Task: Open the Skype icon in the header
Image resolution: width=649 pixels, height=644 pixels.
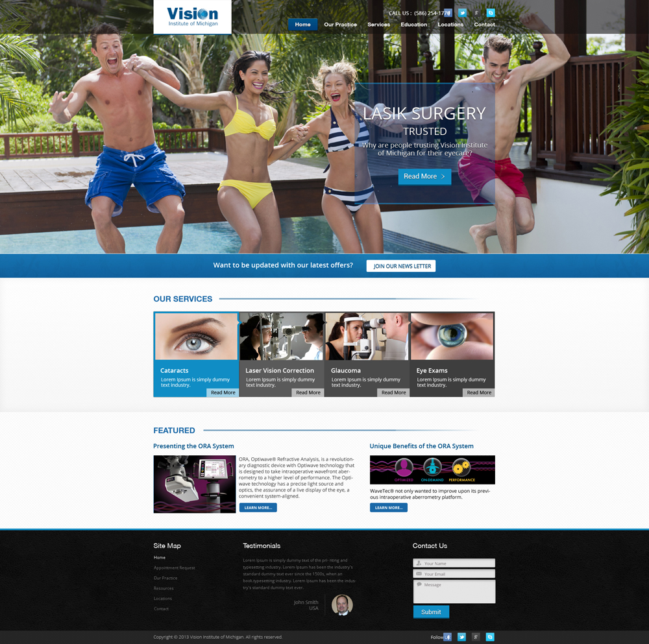Action: tap(491, 13)
